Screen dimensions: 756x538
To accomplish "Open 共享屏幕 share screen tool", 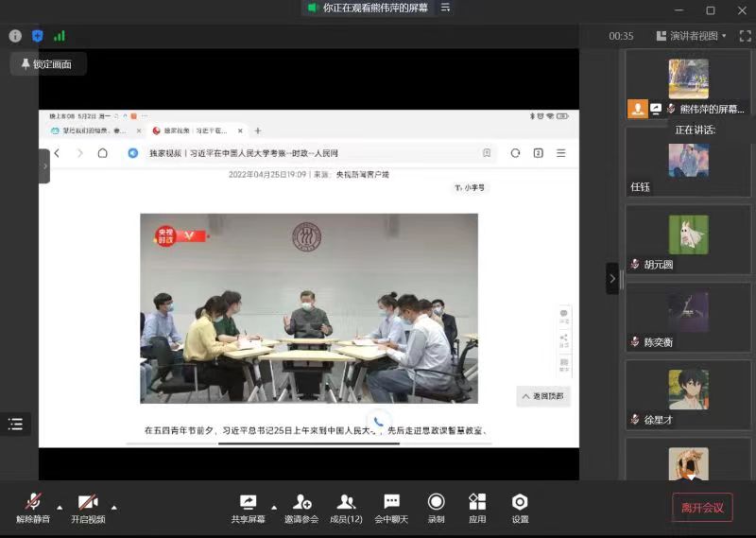I will pos(248,507).
